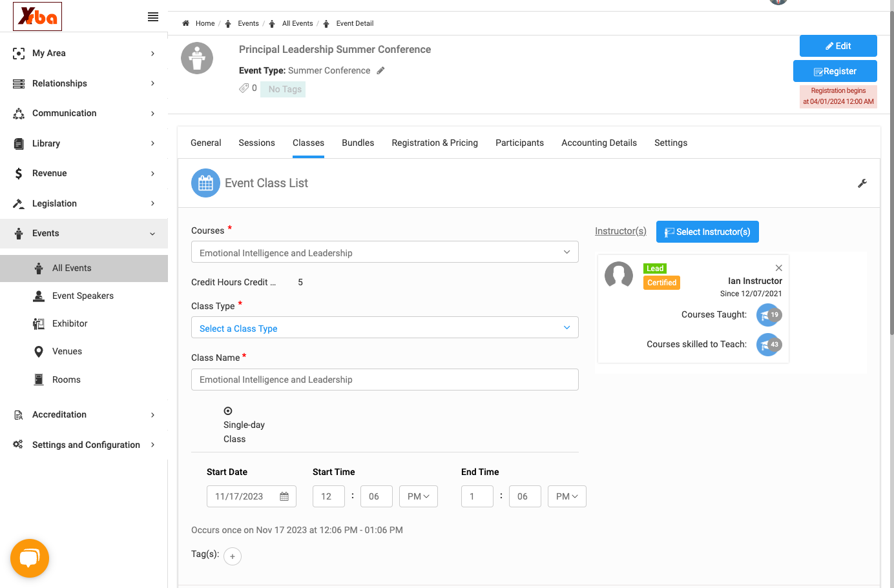Open the Select a Class Type dropdown

385,328
